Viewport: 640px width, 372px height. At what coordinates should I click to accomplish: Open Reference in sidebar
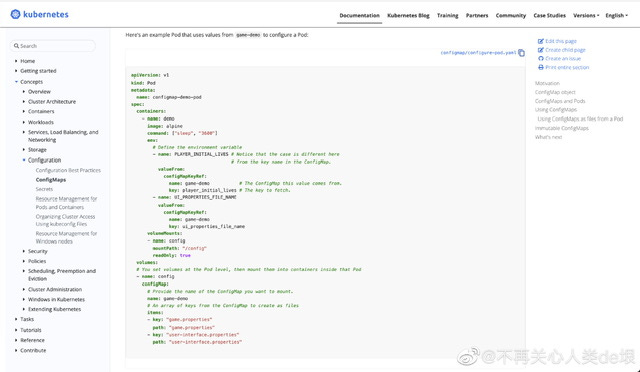tap(32, 340)
